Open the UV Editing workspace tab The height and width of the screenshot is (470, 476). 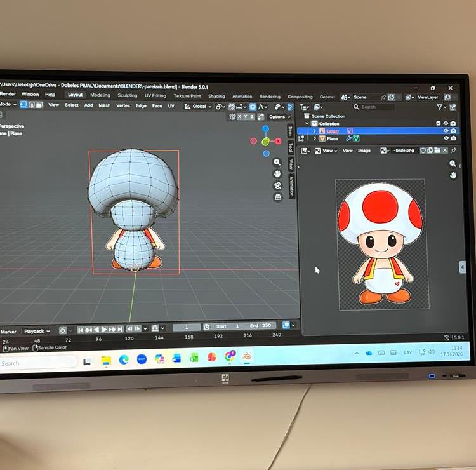point(155,96)
